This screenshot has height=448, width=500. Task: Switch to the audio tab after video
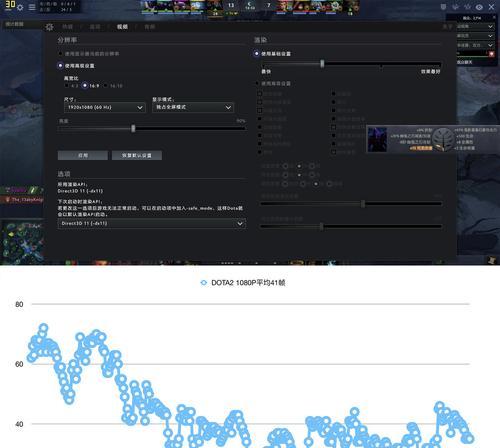[x=150, y=27]
